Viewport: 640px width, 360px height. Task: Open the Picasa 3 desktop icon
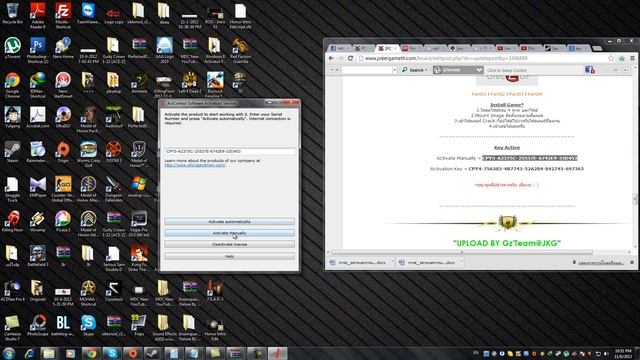coord(63,221)
